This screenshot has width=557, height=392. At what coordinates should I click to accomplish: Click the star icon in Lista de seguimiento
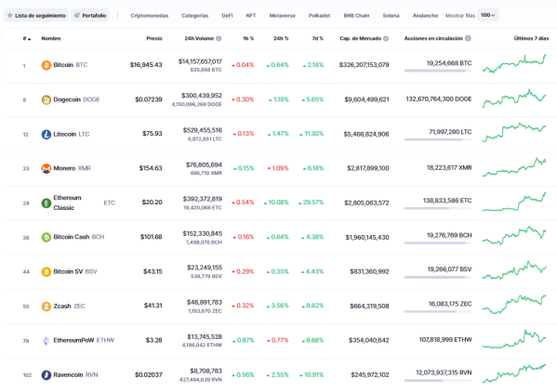pos(10,15)
